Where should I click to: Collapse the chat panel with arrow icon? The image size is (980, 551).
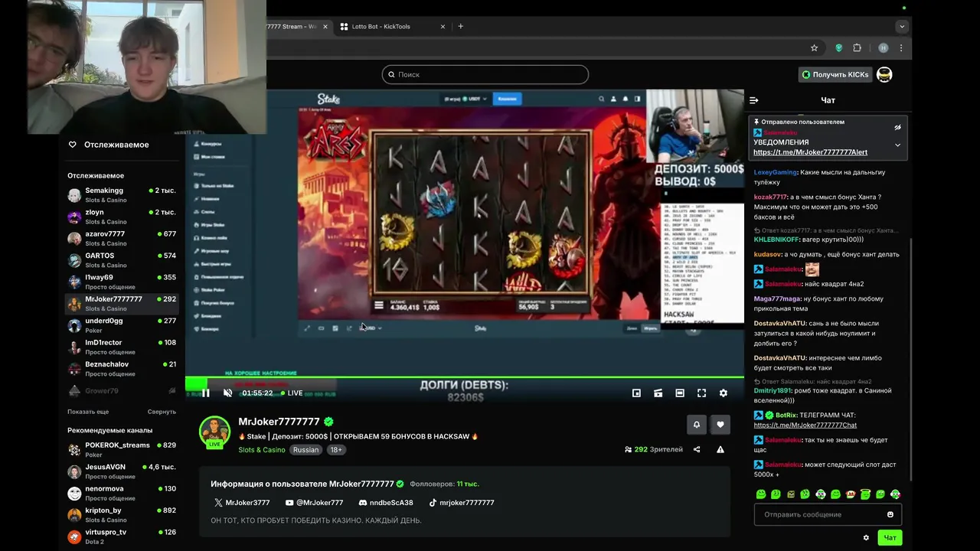tap(754, 100)
